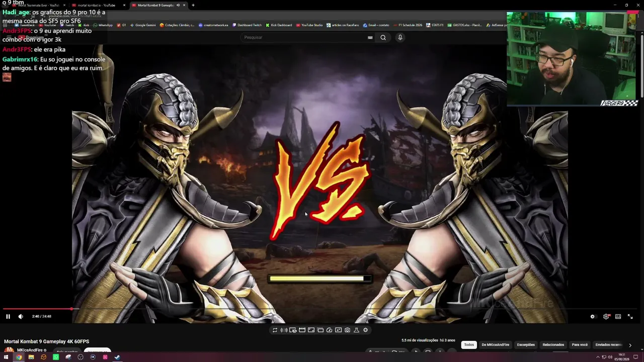Select the Relacionados filter chip
The width and height of the screenshot is (644, 362).
(553, 345)
